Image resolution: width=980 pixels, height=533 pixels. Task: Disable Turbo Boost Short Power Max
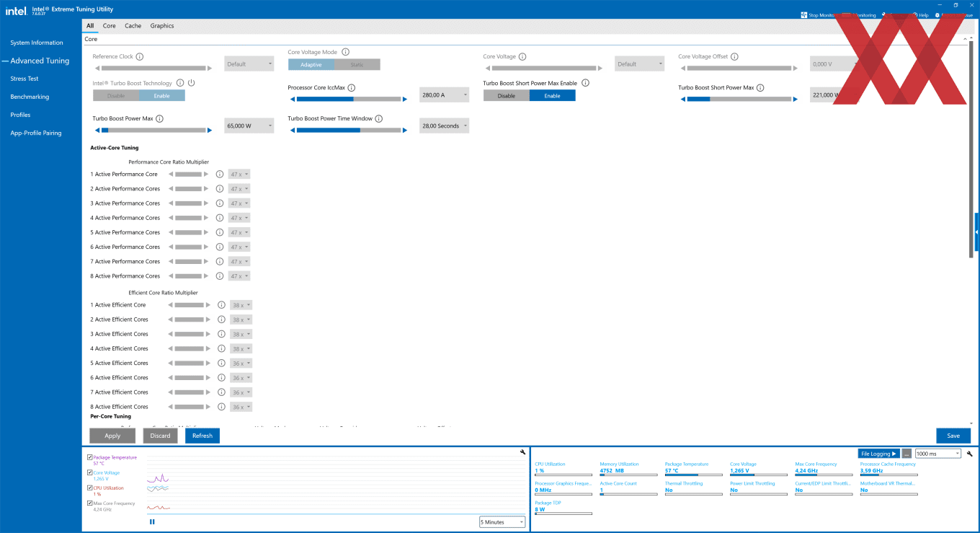[x=507, y=95]
